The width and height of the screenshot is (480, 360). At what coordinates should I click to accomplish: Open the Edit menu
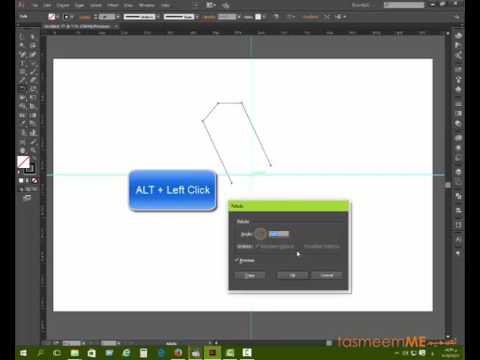47,5
